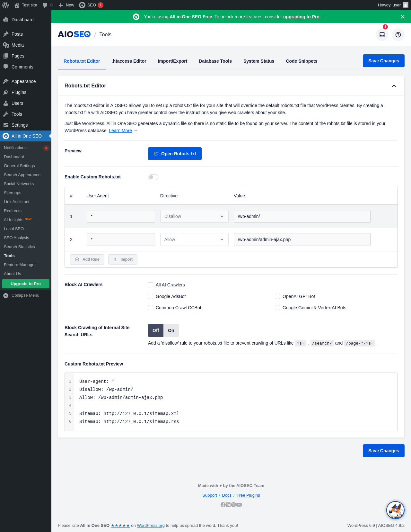The image size is (411, 532).
Task: Click the Add Rule button
Action: click(x=87, y=259)
